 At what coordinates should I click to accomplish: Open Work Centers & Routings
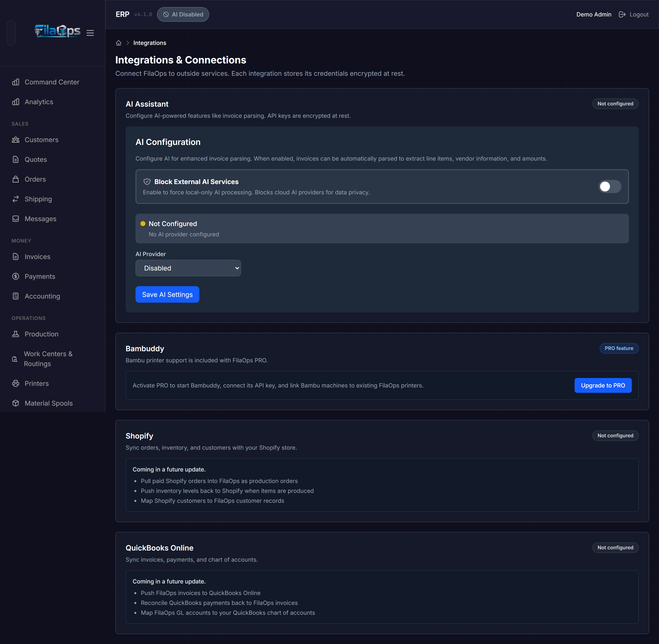point(52,359)
